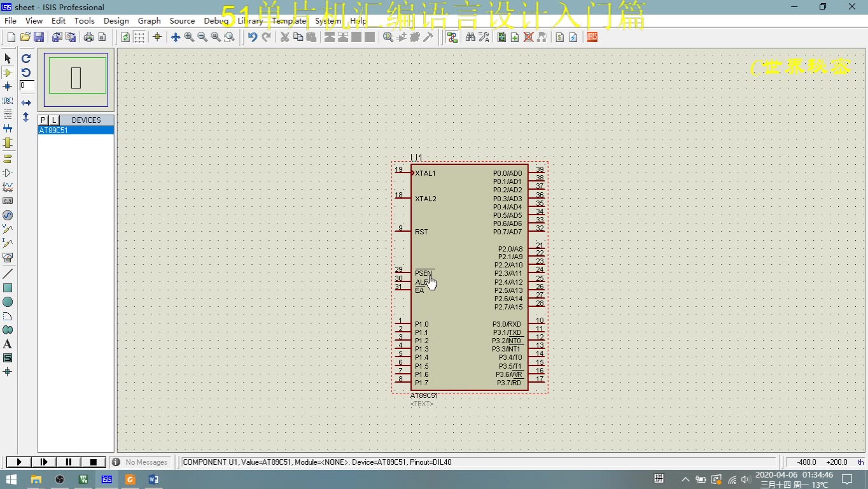Search and tag with binoculars icon

pos(470,38)
